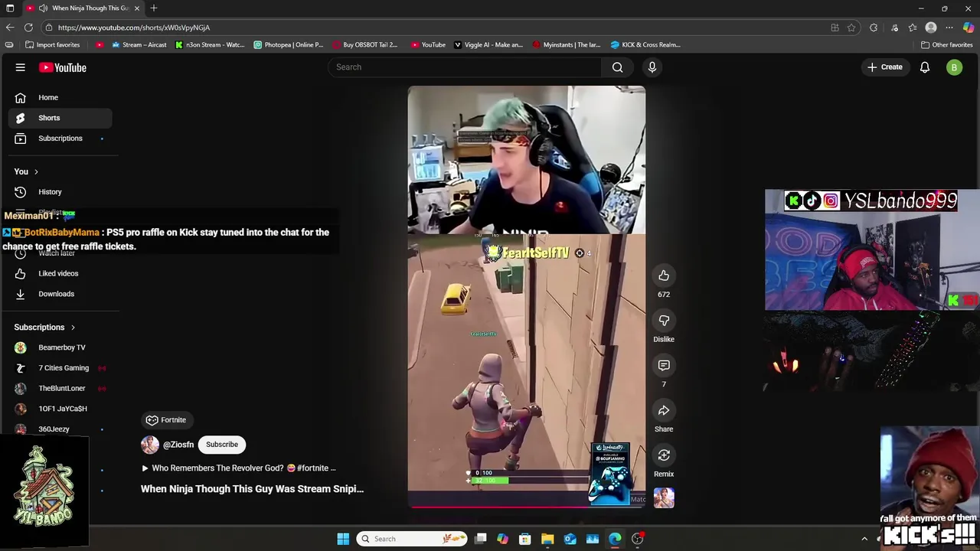Open Microsoft Store on the taskbar
This screenshot has width=980, height=551.
(x=525, y=539)
